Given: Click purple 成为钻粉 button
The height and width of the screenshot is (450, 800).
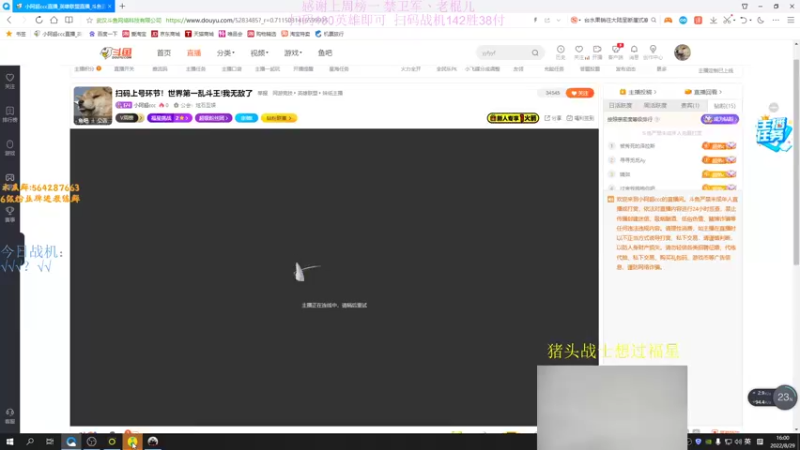Looking at the screenshot, I should tap(720, 119).
